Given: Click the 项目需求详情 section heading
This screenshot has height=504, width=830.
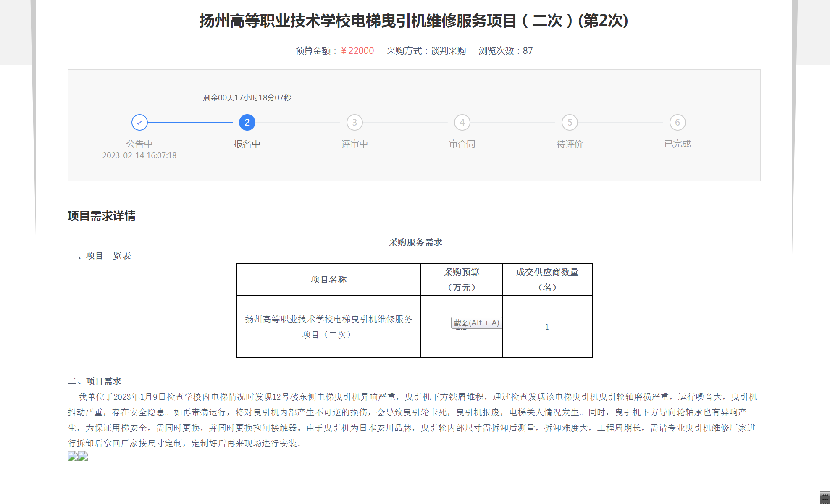Looking at the screenshot, I should click(102, 216).
